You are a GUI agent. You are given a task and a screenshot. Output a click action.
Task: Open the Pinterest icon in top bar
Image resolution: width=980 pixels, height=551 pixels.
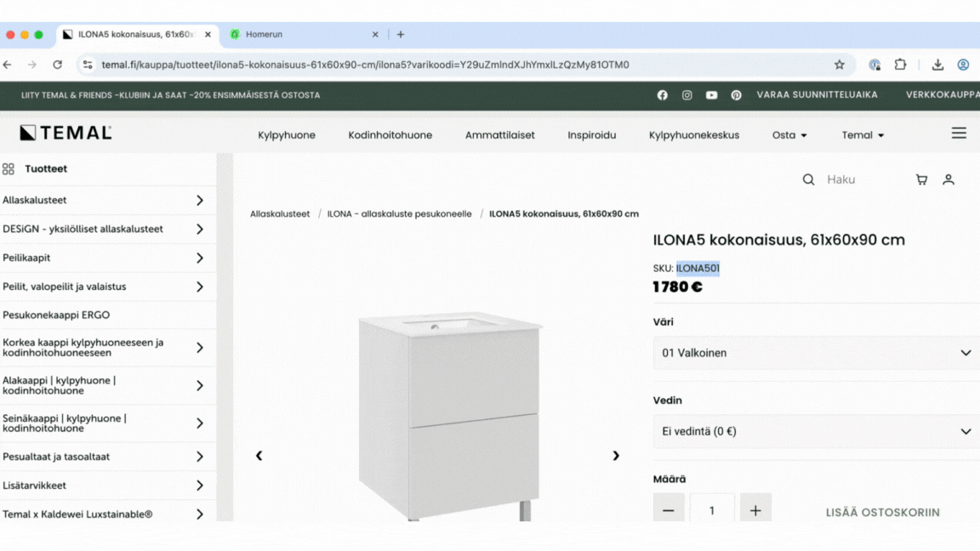coord(736,95)
